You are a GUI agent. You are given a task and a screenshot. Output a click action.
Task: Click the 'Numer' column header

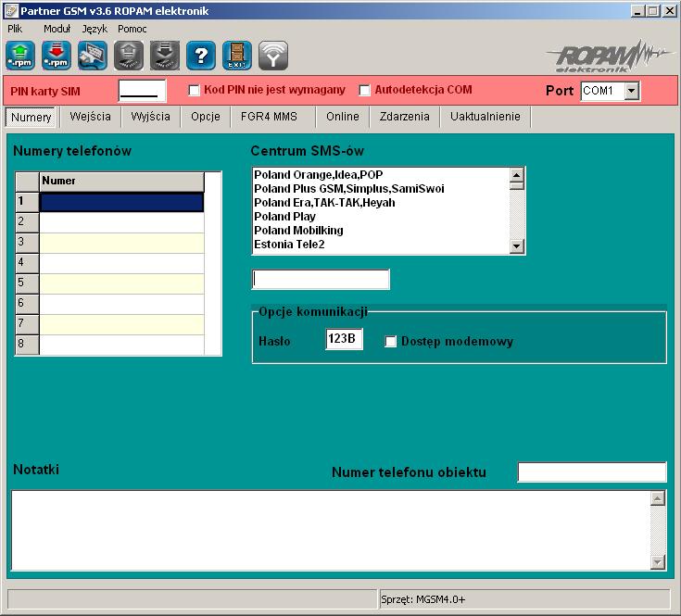[x=122, y=182]
